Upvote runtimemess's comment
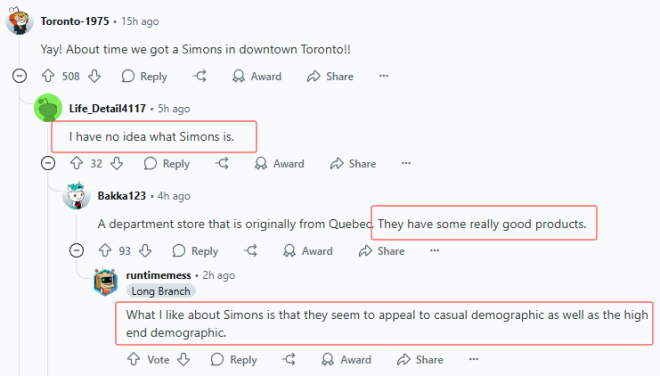Image resolution: width=660 pixels, height=376 pixels. (133, 359)
